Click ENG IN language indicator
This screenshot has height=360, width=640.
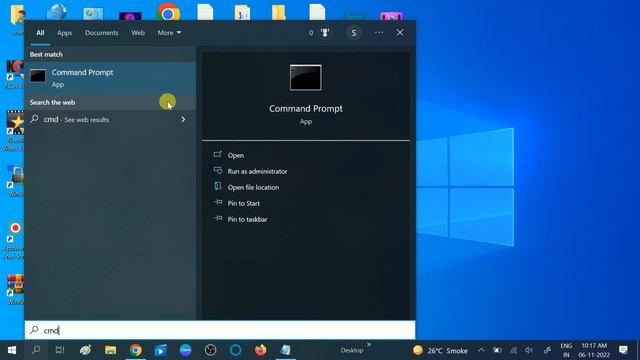pyautogui.click(x=566, y=350)
